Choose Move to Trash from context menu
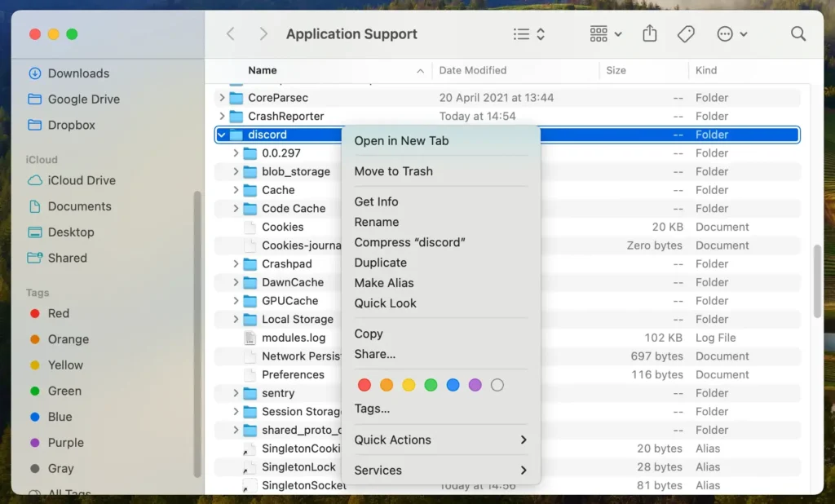 coord(393,171)
